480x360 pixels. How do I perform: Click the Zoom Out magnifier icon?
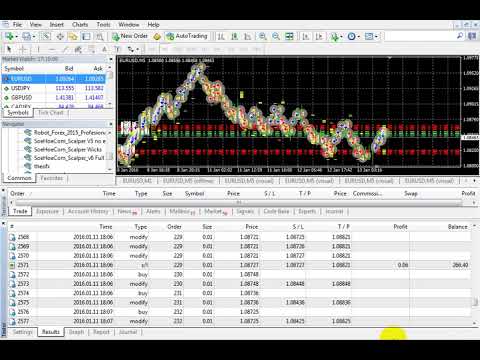(x=276, y=36)
